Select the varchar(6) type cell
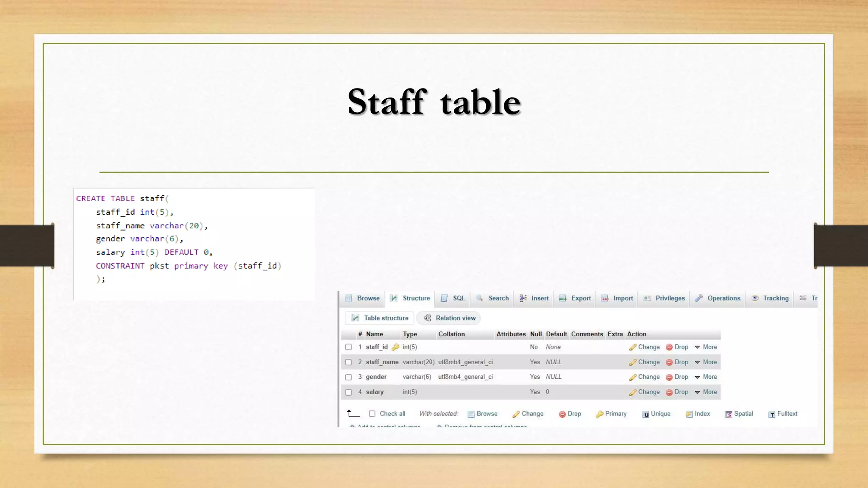 (x=417, y=377)
